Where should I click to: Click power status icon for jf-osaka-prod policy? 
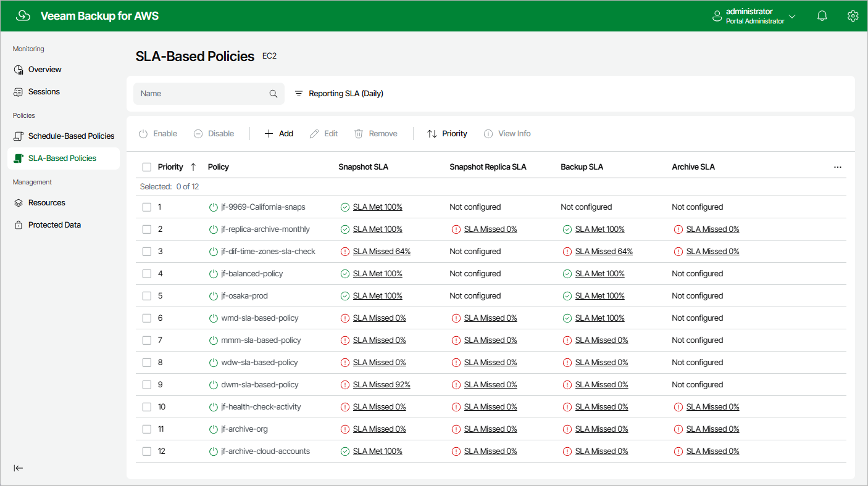214,296
